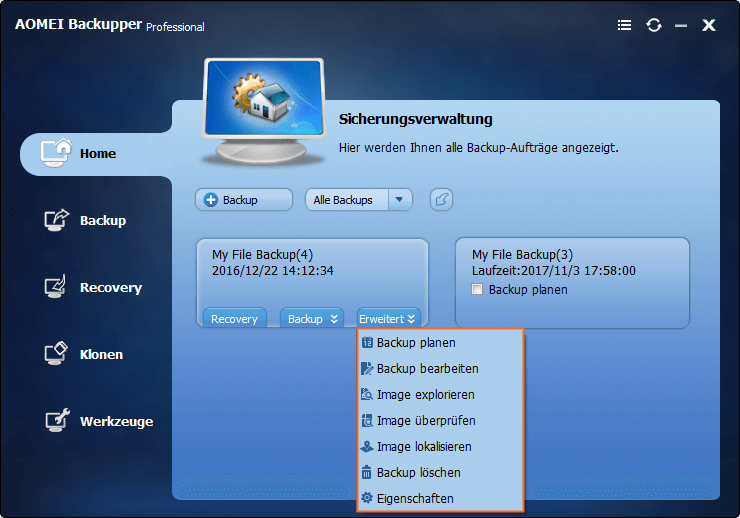Click the check icon beside Image überprüfen
This screenshot has width=740, height=518.
(x=367, y=420)
